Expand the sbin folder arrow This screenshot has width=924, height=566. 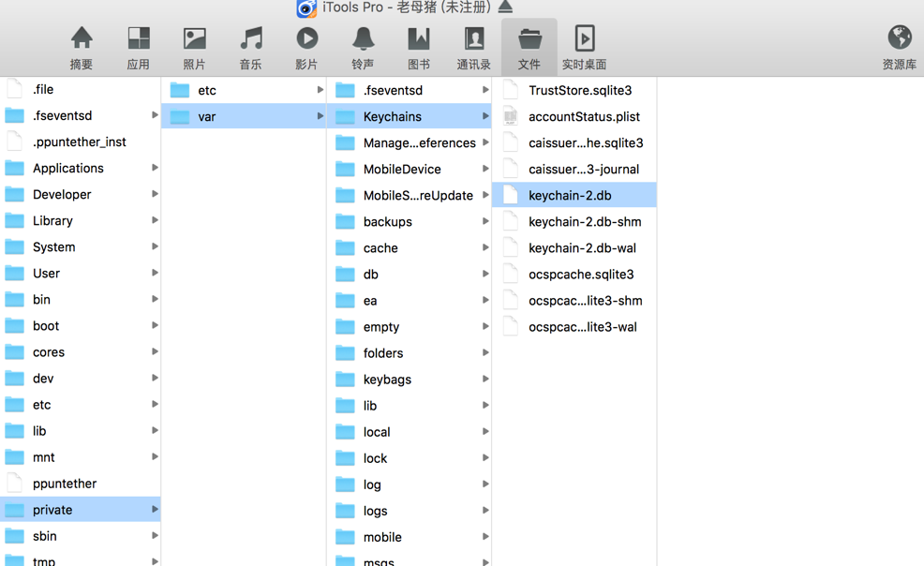tap(155, 535)
